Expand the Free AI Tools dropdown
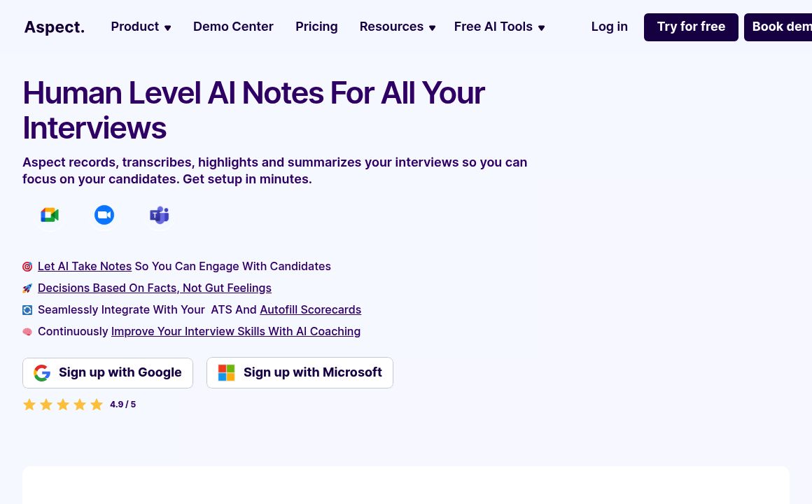Screen dimensions: 812x504 (499, 27)
